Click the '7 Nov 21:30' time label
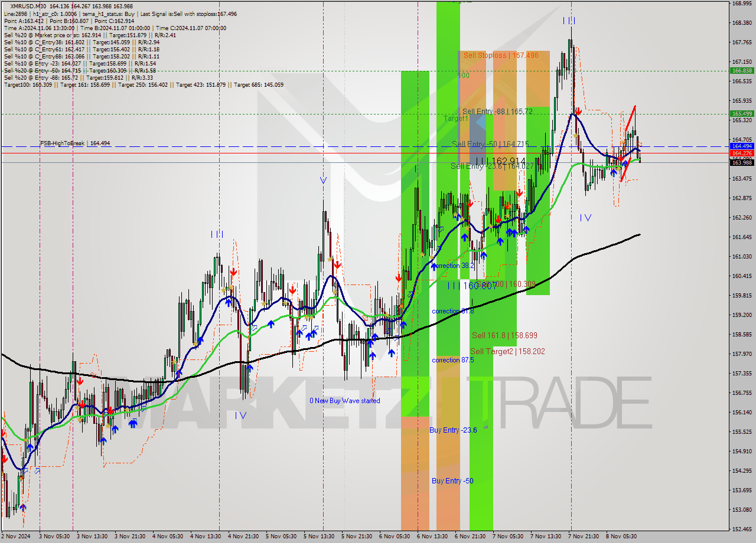This screenshot has width=756, height=543. click(584, 537)
